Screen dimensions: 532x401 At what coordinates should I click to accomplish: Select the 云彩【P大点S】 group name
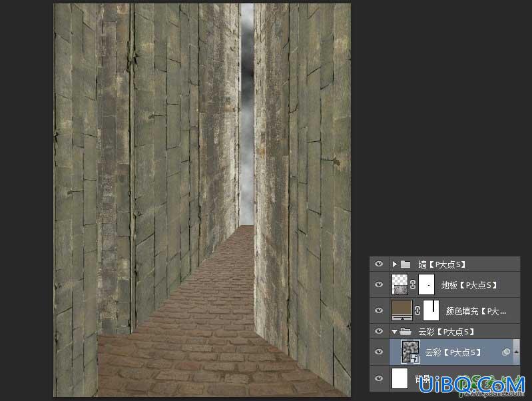446,332
